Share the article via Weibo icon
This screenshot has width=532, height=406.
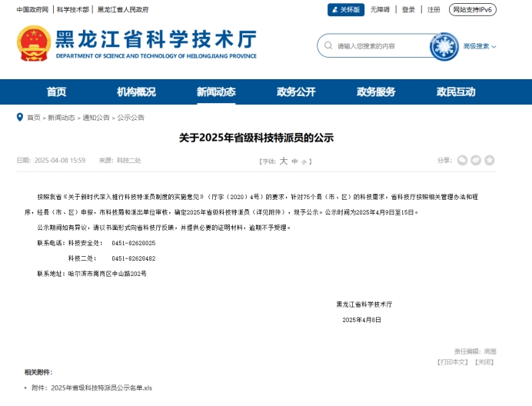(476, 160)
